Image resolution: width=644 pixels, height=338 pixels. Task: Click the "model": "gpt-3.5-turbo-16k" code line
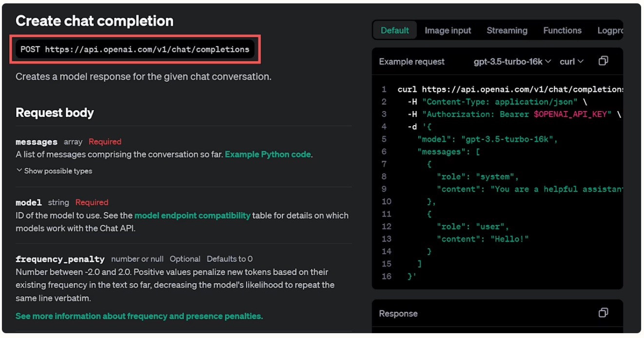488,139
